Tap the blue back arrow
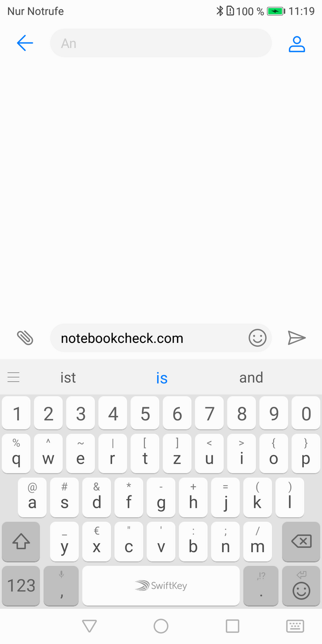The height and width of the screenshot is (644, 322). 25,43
